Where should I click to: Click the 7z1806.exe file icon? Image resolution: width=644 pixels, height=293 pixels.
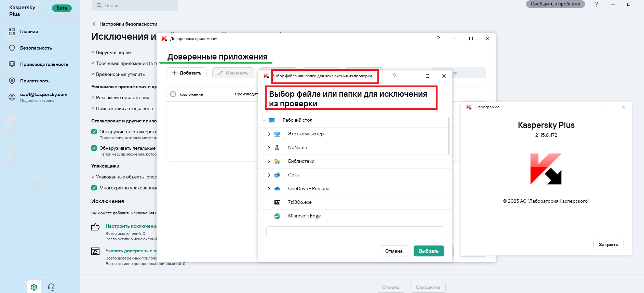[x=277, y=202]
